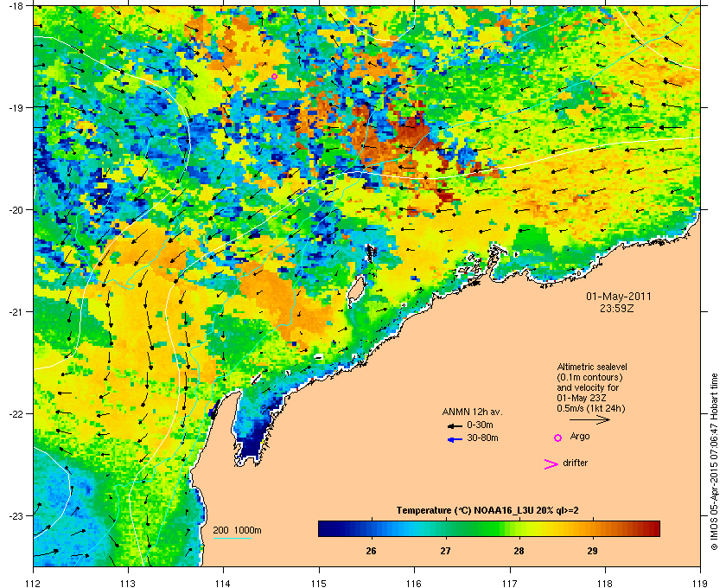This screenshot has width=726, height=588.
Task: Click the 28 degree colorbar tick label
Action: point(519,551)
